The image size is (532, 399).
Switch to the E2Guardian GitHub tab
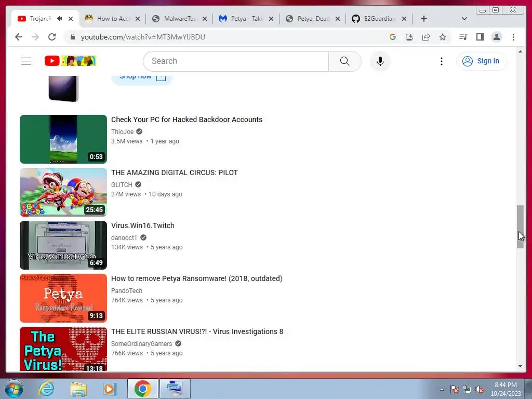(x=375, y=19)
